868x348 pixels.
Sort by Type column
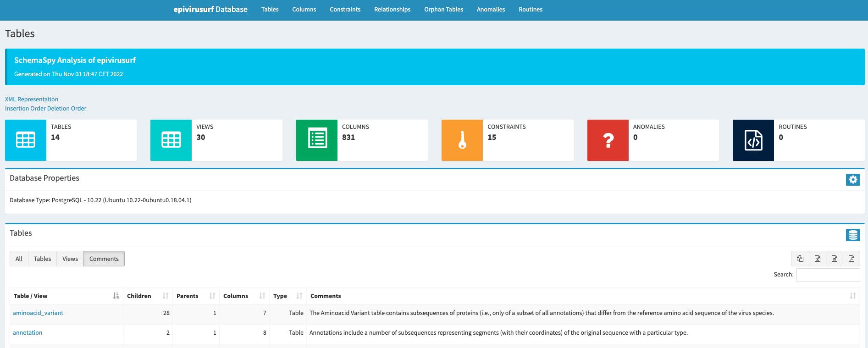point(287,296)
